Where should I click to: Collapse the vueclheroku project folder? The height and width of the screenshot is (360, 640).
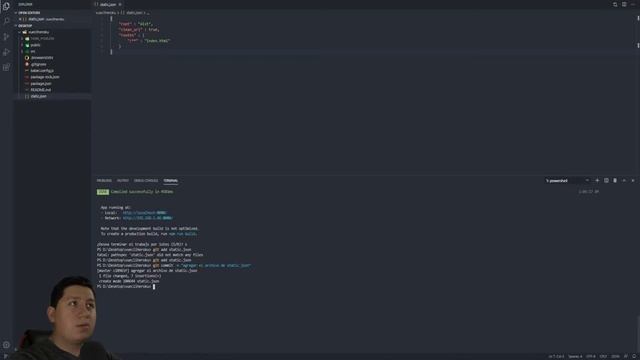(38, 32)
